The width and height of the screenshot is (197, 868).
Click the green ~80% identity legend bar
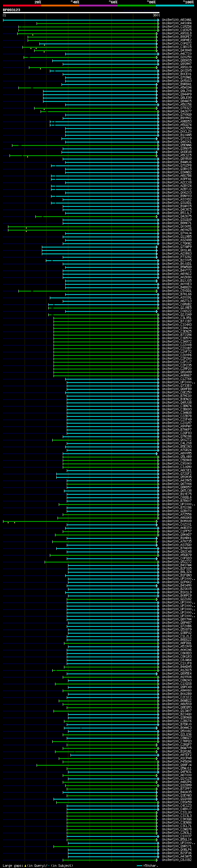[137, 6]
